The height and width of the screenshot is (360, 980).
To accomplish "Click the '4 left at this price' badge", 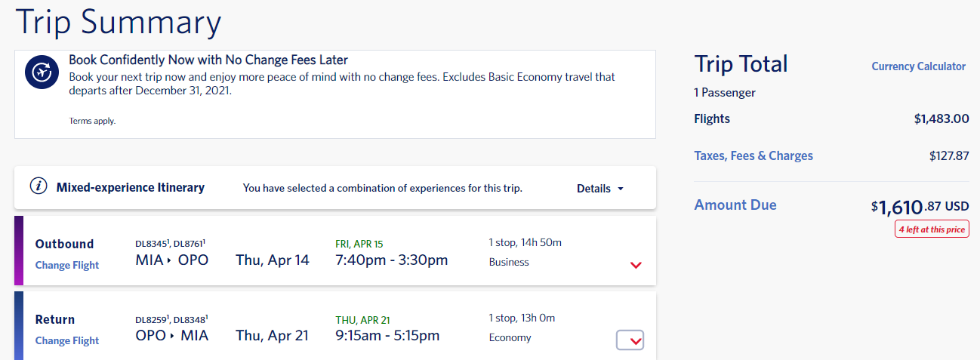I will tap(932, 229).
